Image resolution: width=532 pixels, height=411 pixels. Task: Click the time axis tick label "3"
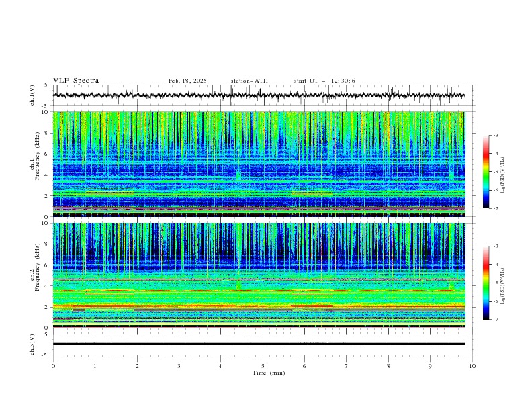[x=179, y=366]
